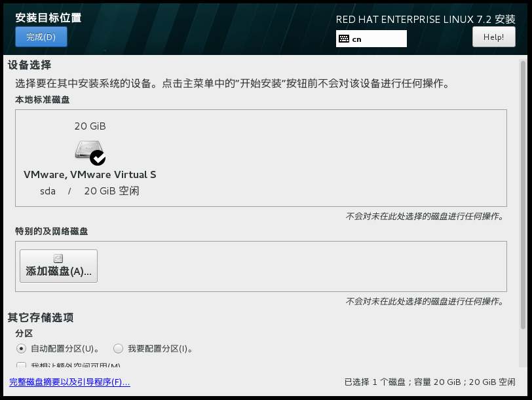
Task: Click the 特别的及网络磁盘 section label
Action: click(x=52, y=231)
